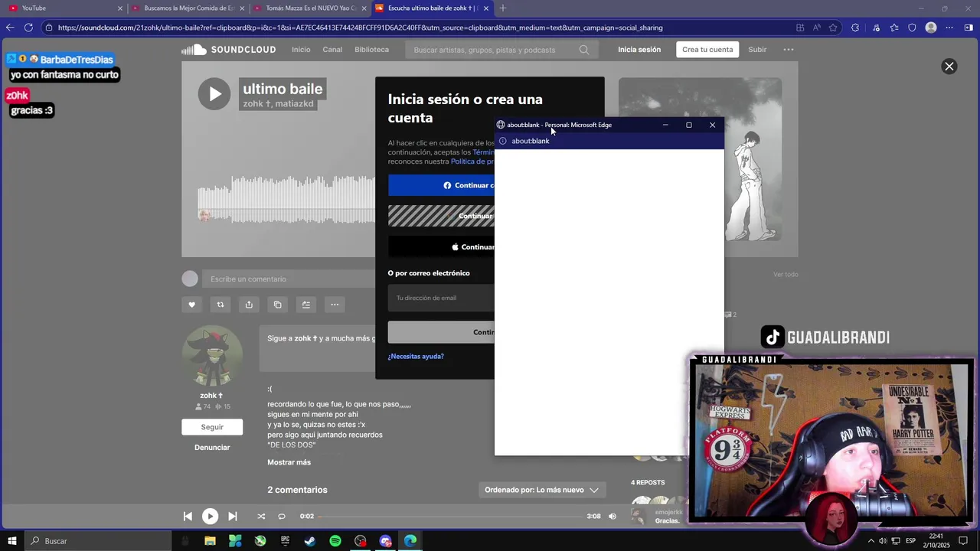This screenshot has height=551, width=980.
Task: Go to the Inicio menu item
Action: pos(301,50)
